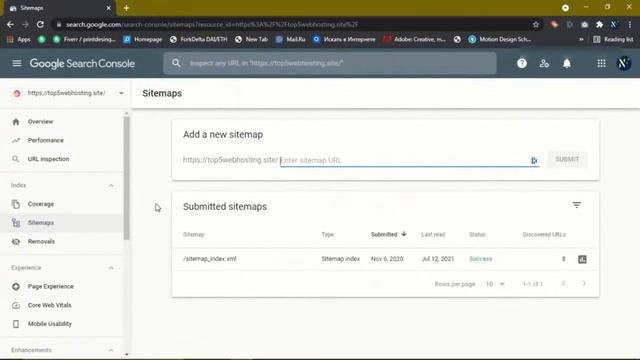Collapse the Enhancements section
This screenshot has height=360, width=640.
coord(111,350)
